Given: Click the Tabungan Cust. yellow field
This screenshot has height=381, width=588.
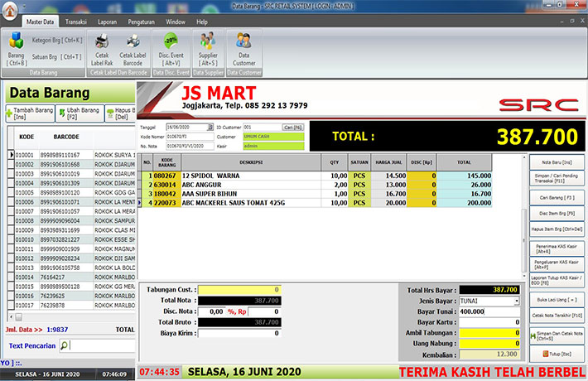Looking at the screenshot, I should (239, 290).
